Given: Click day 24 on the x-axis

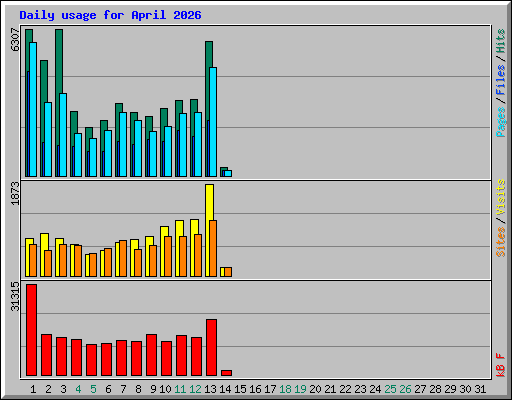Looking at the screenshot, I should 375,389.
